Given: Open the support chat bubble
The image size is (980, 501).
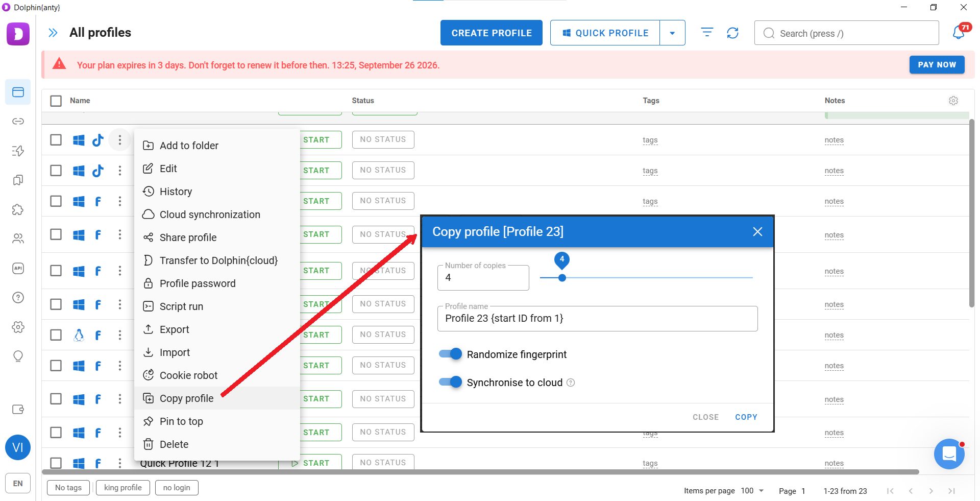Looking at the screenshot, I should point(949,454).
